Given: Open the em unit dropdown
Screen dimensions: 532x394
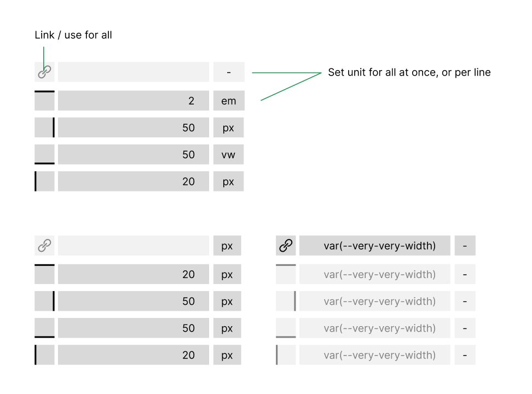Looking at the screenshot, I should [229, 101].
